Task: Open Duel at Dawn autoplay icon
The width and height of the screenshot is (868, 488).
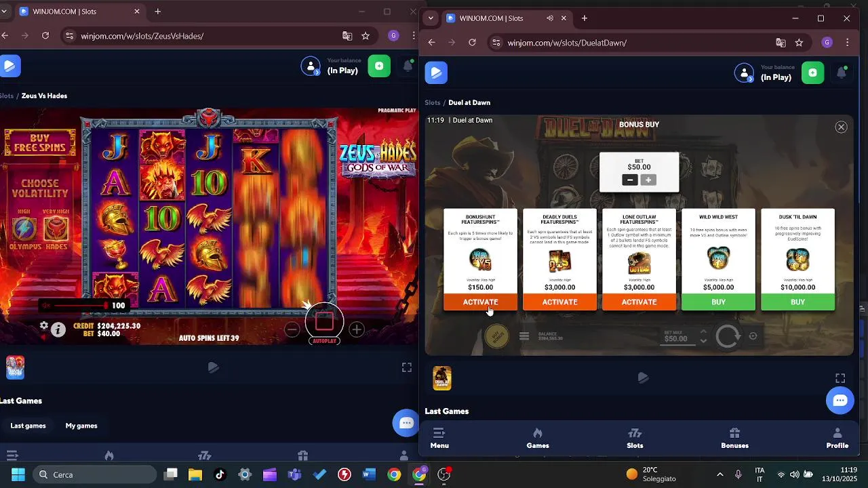Action: pos(753,336)
